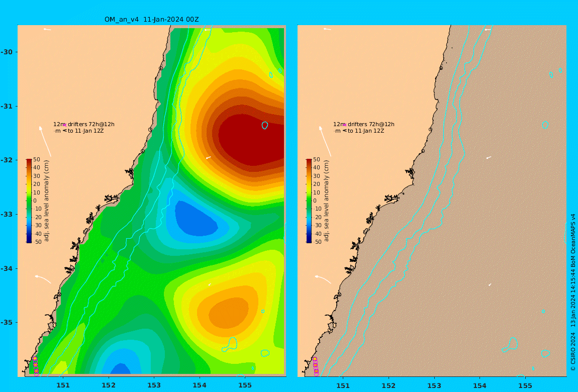Viewport: 578px width, 392px height.
Task: Select the '155' longitude label under the left map
Action: pos(245,385)
